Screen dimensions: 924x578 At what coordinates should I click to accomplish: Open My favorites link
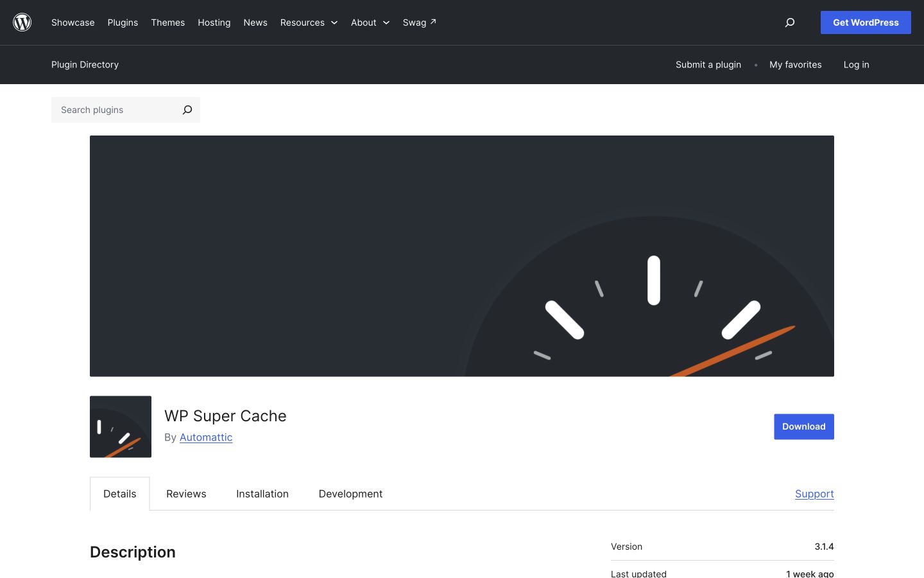coord(796,65)
